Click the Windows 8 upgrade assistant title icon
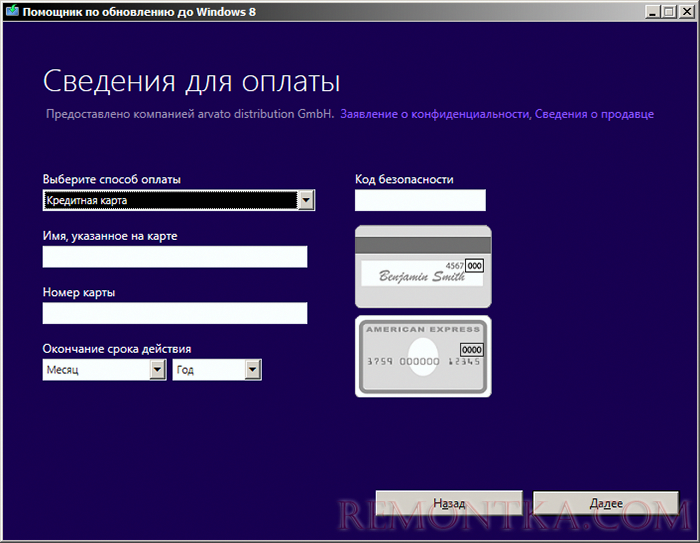The width and height of the screenshot is (700, 543). [12, 11]
